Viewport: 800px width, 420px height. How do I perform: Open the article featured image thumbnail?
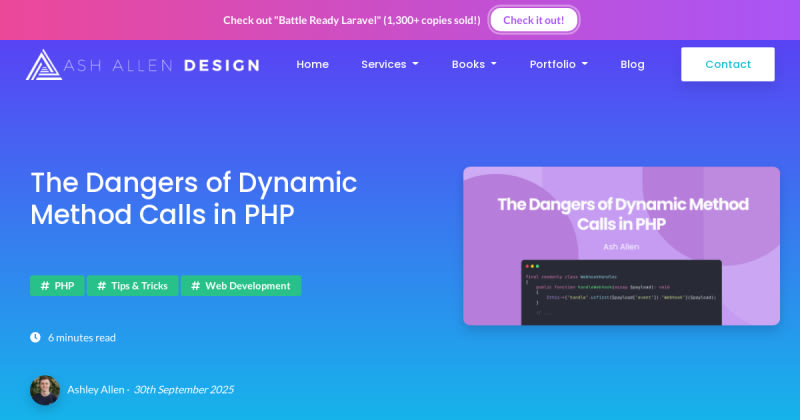pos(621,246)
